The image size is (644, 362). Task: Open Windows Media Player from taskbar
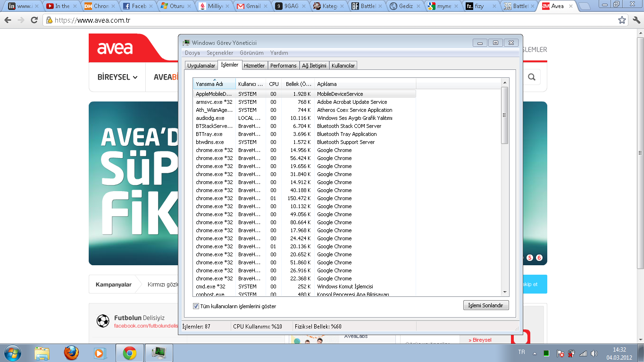100,353
